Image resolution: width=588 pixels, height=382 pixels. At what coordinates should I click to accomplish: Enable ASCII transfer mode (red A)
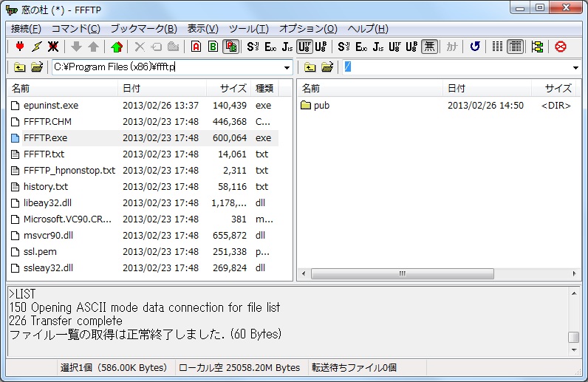point(196,47)
